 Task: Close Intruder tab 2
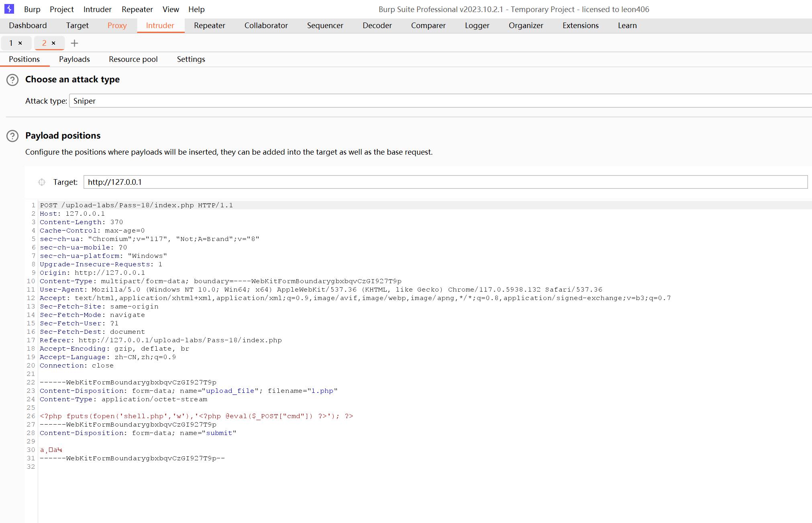[x=53, y=43]
